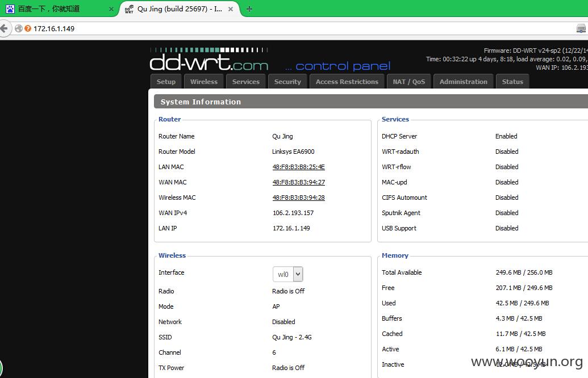Click the Sputnik Agent label
588x378 pixels.
coord(401,213)
